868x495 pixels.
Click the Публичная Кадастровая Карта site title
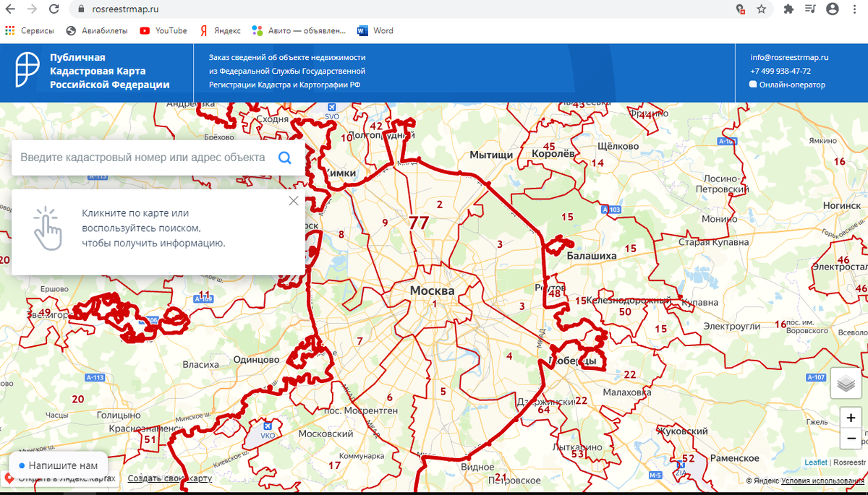(x=110, y=71)
